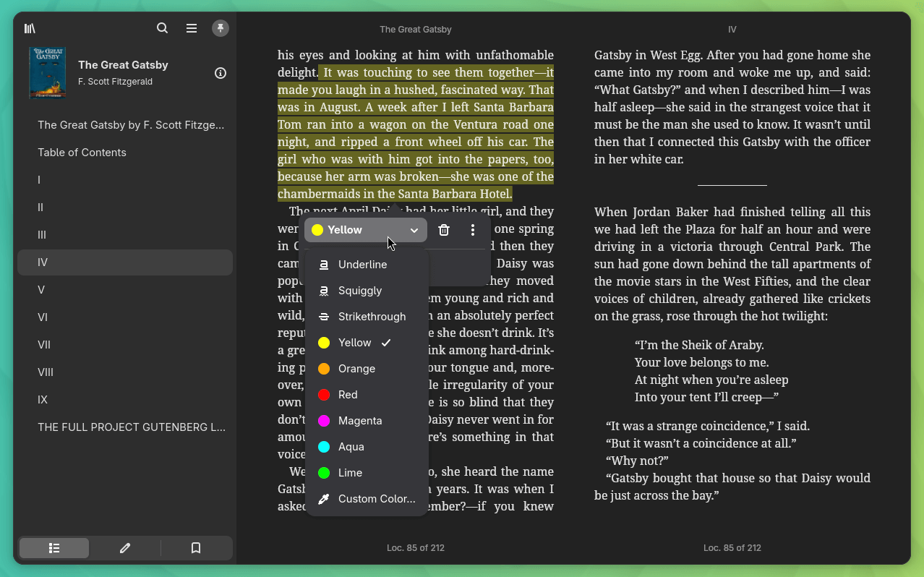Open the library view icon
The height and width of the screenshot is (577, 924).
pyautogui.click(x=30, y=28)
